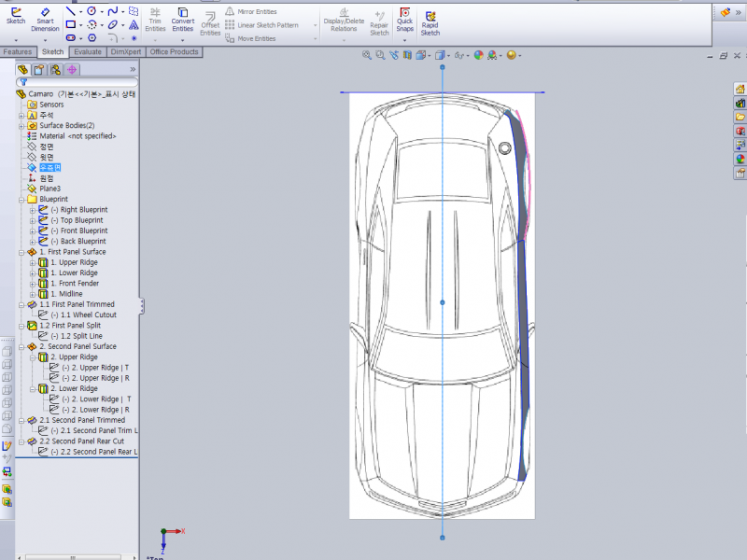Switch to the PropertyManager tab icon
Screen dimensions: 747x560
tap(38, 69)
